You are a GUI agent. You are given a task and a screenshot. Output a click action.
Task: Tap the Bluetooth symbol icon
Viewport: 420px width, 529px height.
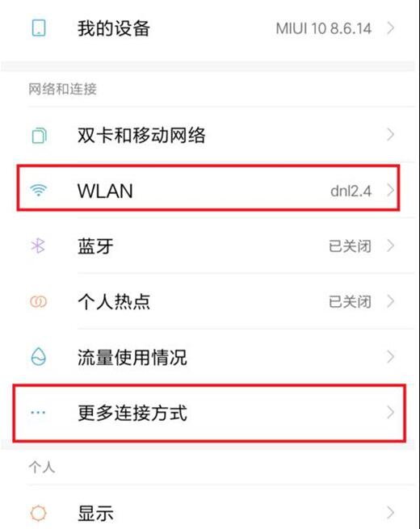[x=38, y=246]
